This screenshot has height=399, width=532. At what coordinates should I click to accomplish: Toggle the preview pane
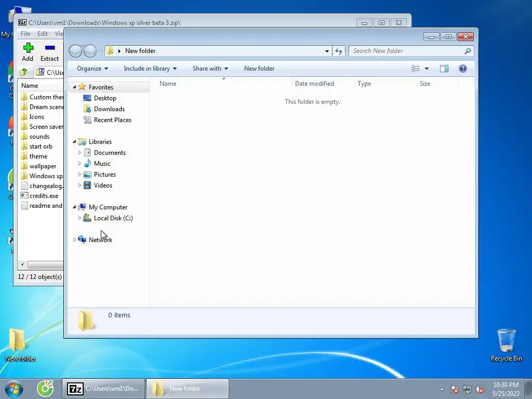click(444, 69)
